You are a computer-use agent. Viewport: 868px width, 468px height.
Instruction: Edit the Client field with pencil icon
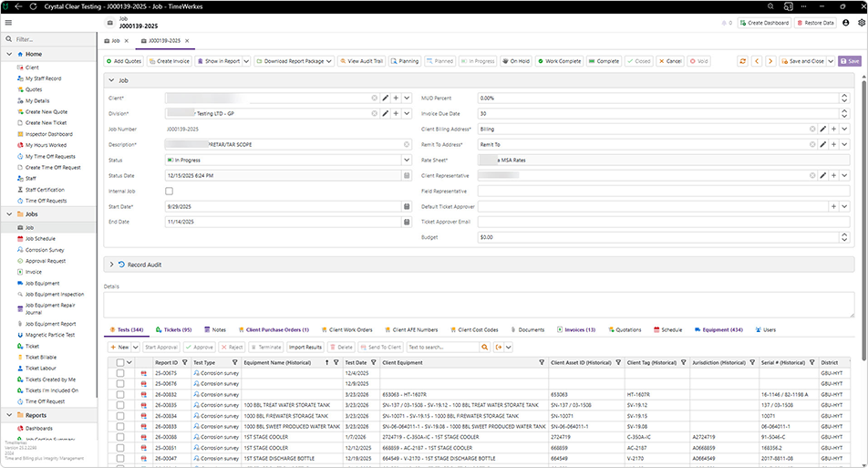386,98
